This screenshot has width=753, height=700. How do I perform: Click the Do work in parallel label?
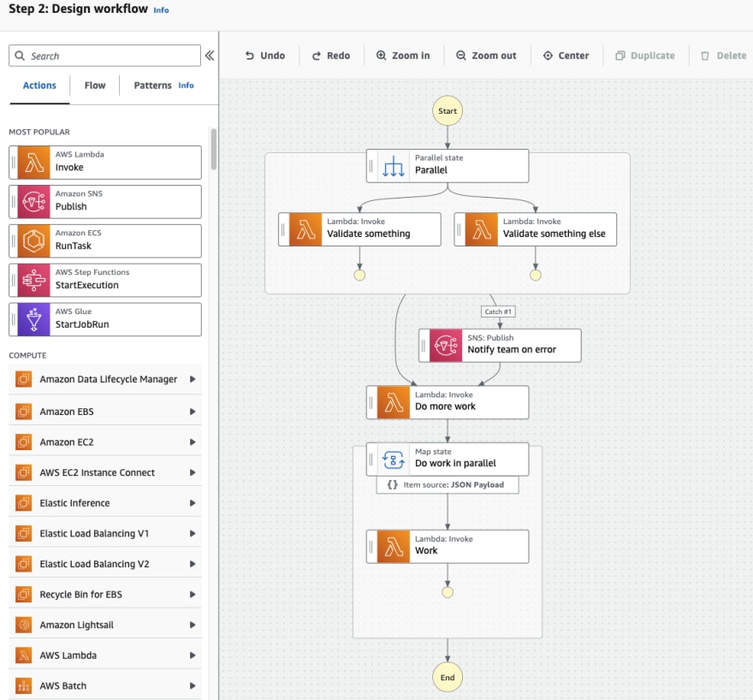tap(455, 463)
